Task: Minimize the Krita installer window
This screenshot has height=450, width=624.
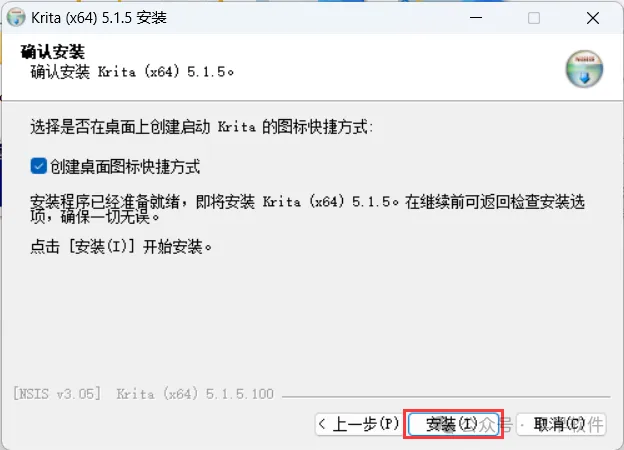Action: point(476,18)
